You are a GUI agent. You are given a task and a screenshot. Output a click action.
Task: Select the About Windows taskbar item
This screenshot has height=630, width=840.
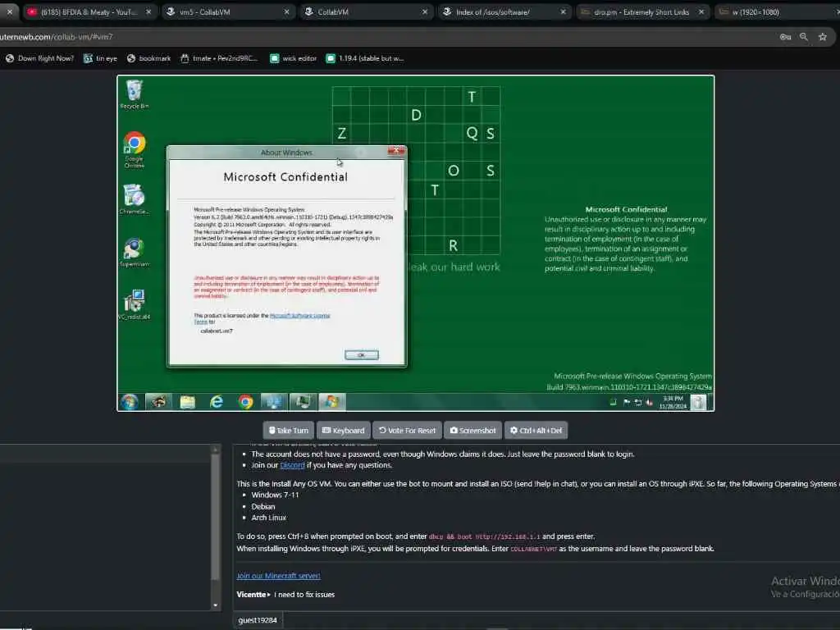click(332, 402)
